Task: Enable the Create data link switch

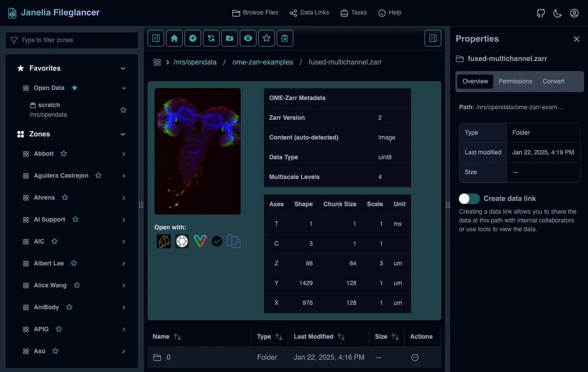Action: click(x=469, y=199)
